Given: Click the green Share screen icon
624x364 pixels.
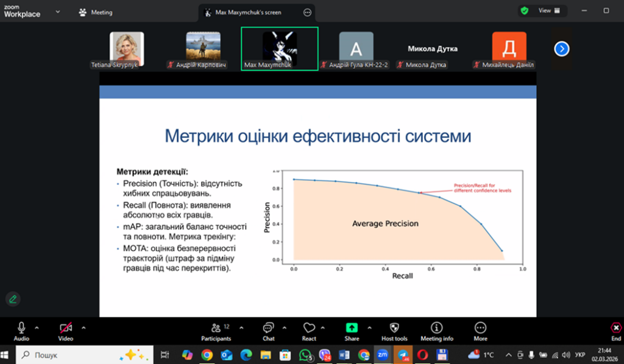Looking at the screenshot, I should [352, 328].
